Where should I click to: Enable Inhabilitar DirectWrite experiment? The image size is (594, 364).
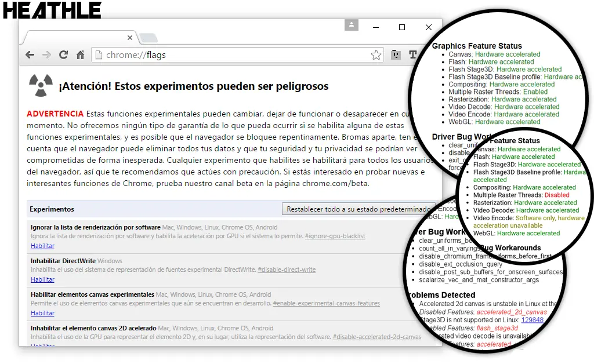click(42, 279)
